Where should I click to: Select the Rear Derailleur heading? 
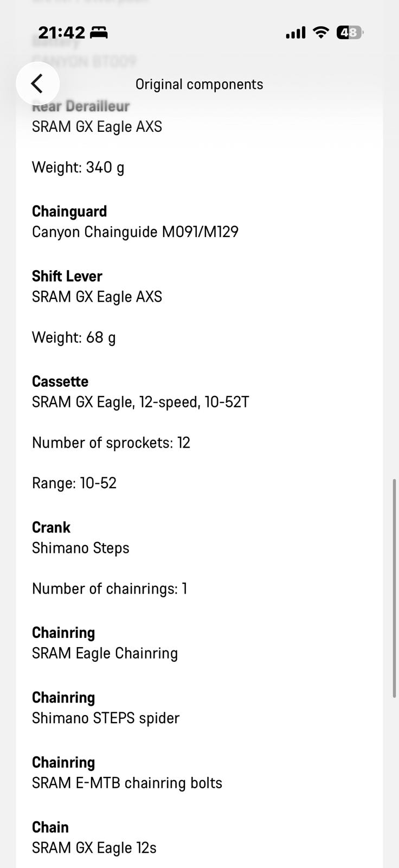pos(81,106)
